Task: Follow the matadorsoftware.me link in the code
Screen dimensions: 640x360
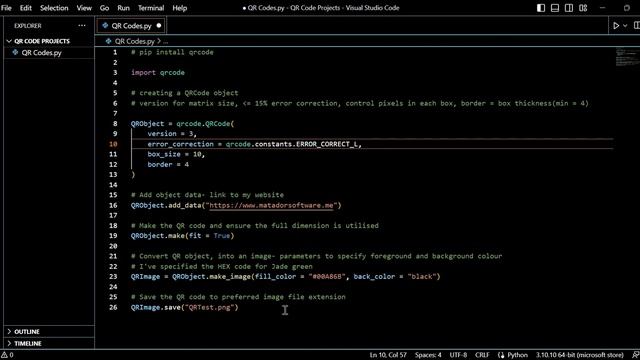Action: 271,205
